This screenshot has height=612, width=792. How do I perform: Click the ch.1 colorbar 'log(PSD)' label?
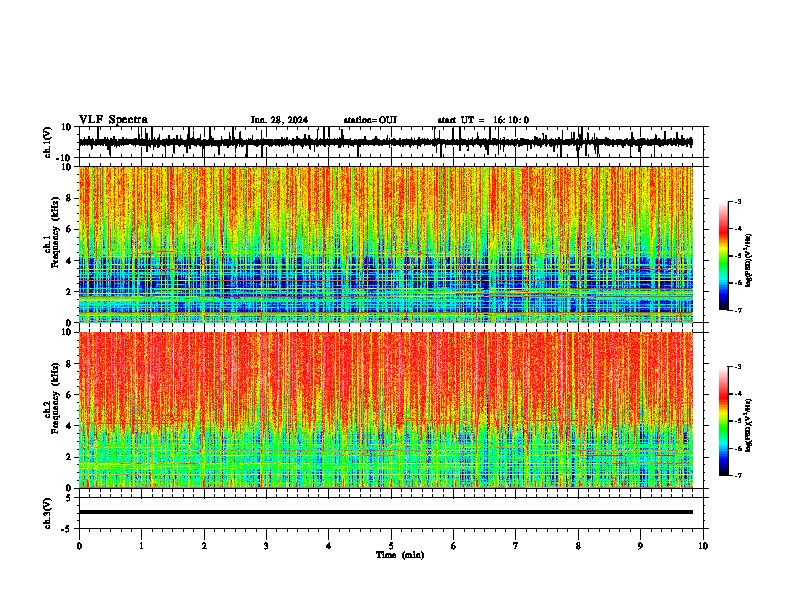tap(748, 261)
